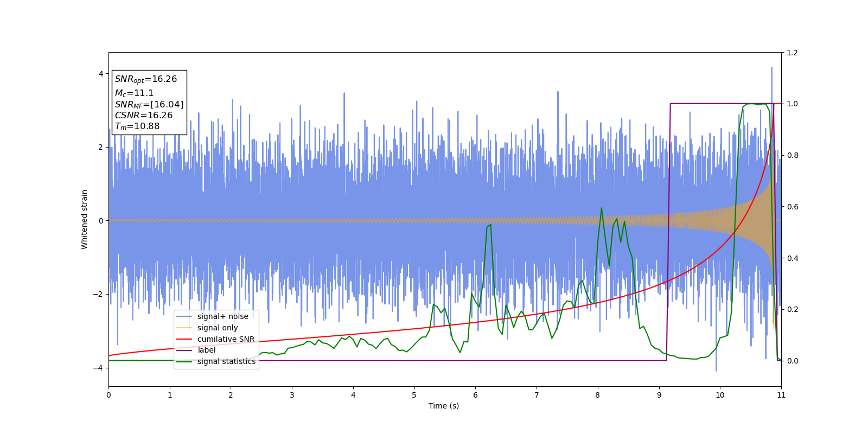
Task: Click x-axis tick label 11
Action: pos(781,395)
